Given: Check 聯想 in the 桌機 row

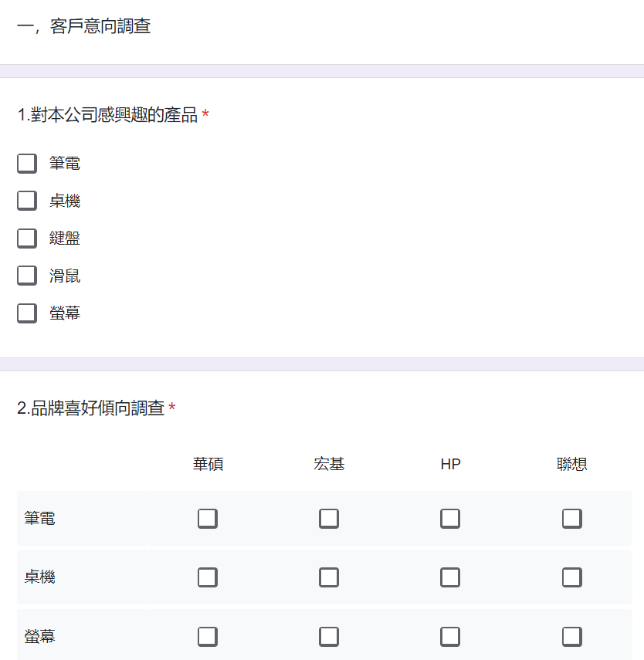Looking at the screenshot, I should [x=572, y=577].
